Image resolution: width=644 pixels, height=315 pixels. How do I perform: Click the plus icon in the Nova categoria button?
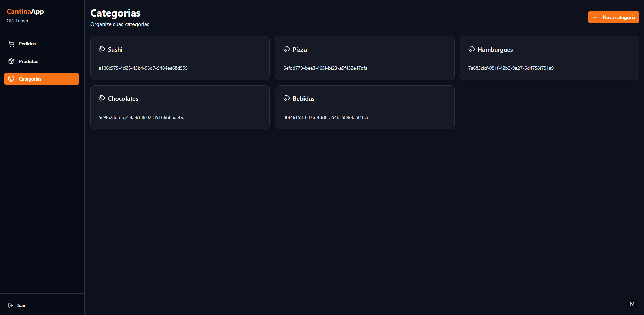(x=595, y=17)
